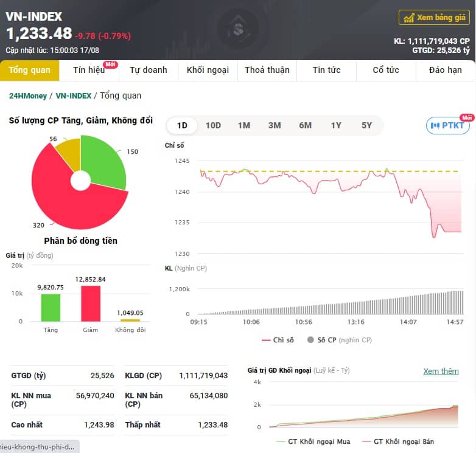The height and width of the screenshot is (453, 476).
Task: Open the Xem thêm link for Khối ngoại
Action: (x=441, y=372)
